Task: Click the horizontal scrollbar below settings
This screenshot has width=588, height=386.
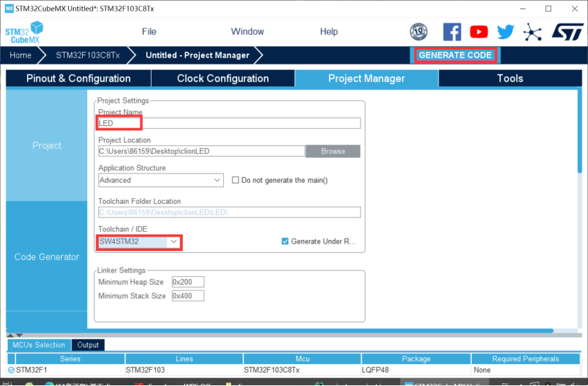Action: [x=281, y=331]
